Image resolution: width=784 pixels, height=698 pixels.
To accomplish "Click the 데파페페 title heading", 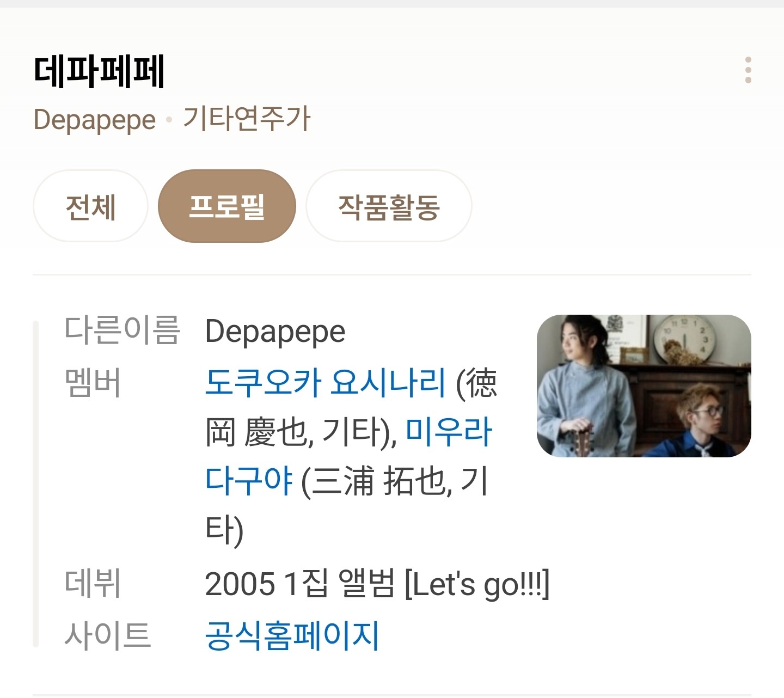I will (x=99, y=71).
